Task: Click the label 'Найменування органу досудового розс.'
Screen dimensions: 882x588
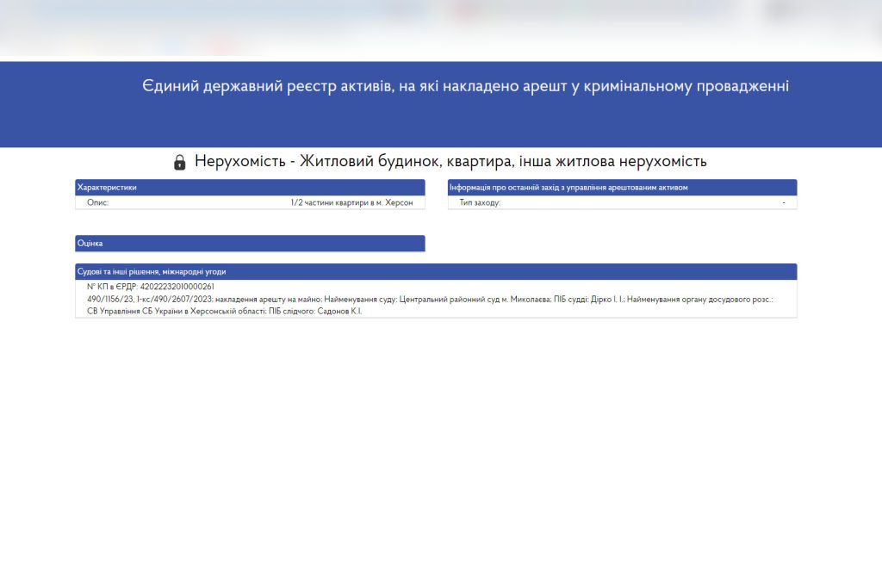Action: tap(699, 299)
